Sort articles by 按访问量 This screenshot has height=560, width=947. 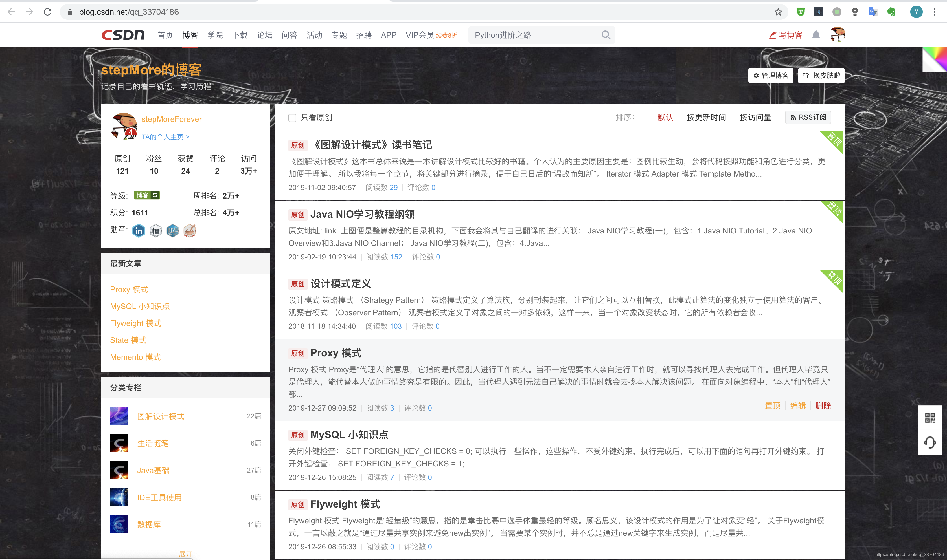pos(755,117)
